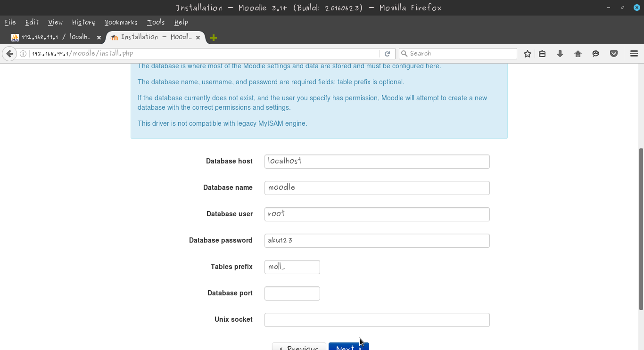Viewport: 644px width, 350px height.
Task: Open the View menu
Action: (55, 22)
